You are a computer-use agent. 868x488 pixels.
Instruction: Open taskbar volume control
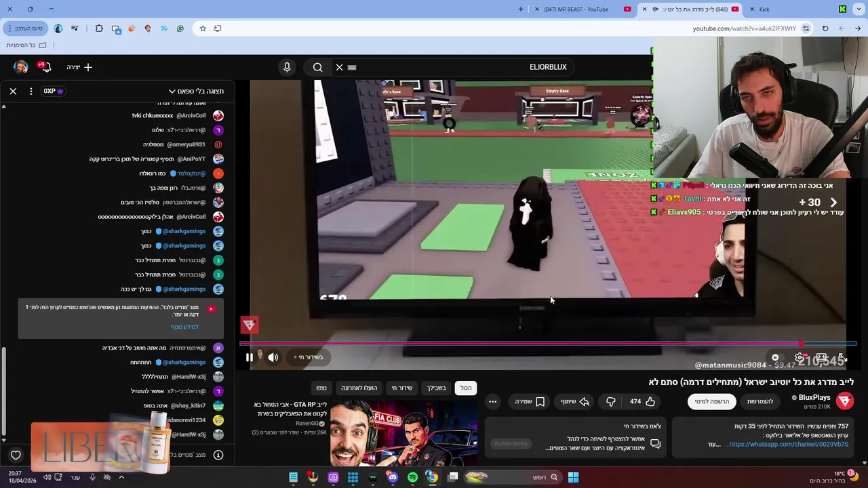click(47, 477)
